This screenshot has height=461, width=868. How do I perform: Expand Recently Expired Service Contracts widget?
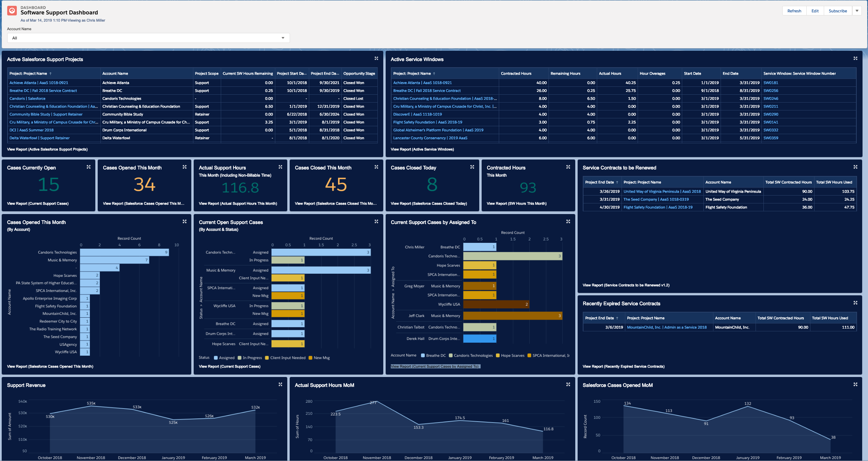click(855, 303)
